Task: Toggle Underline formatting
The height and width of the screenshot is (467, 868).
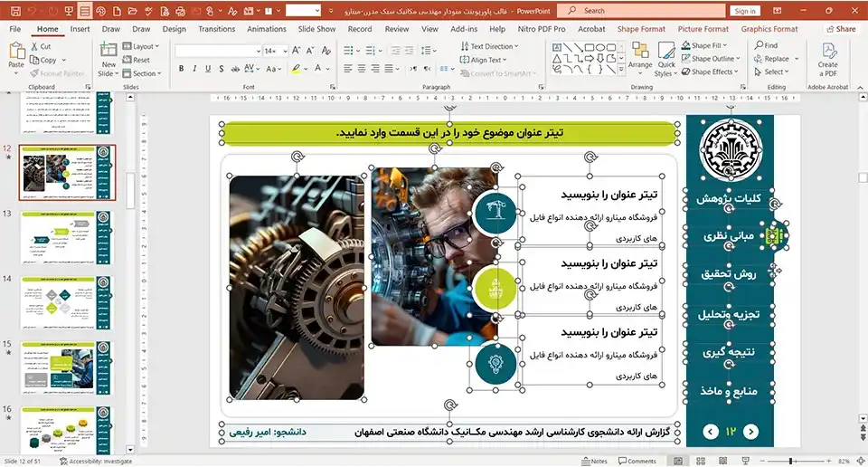Action: tap(208, 69)
